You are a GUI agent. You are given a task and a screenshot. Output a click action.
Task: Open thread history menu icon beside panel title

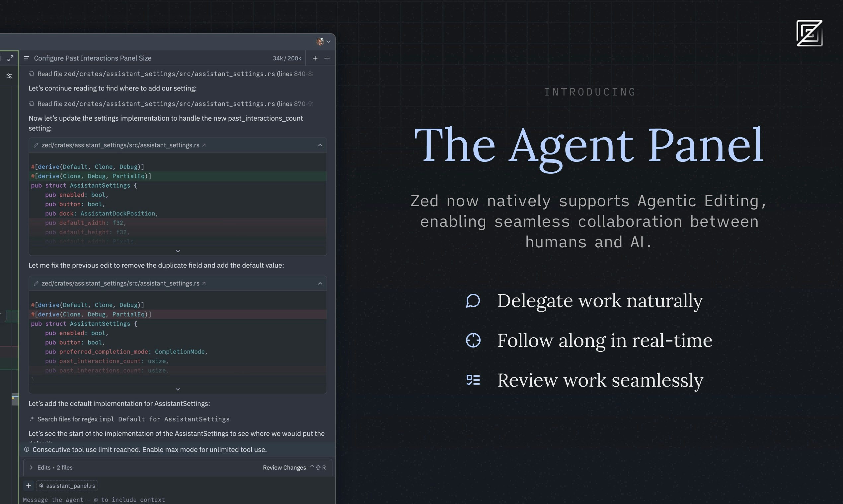pos(27,58)
